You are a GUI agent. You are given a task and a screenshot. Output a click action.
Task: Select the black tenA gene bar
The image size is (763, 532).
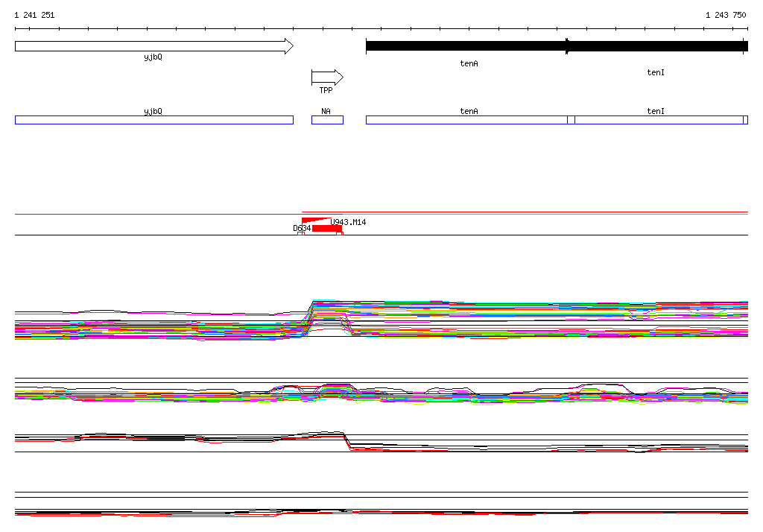pyautogui.click(x=466, y=46)
